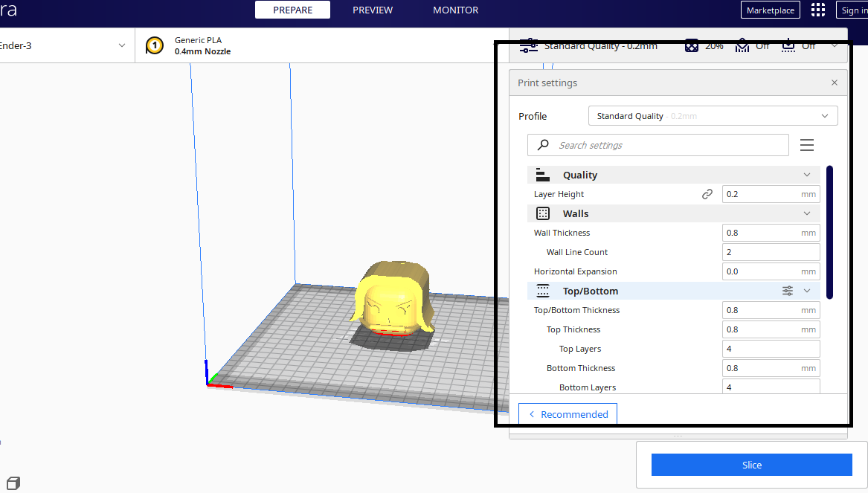Click the Wall Line Count field
Image resolution: width=868 pixels, height=493 pixels.
click(771, 252)
